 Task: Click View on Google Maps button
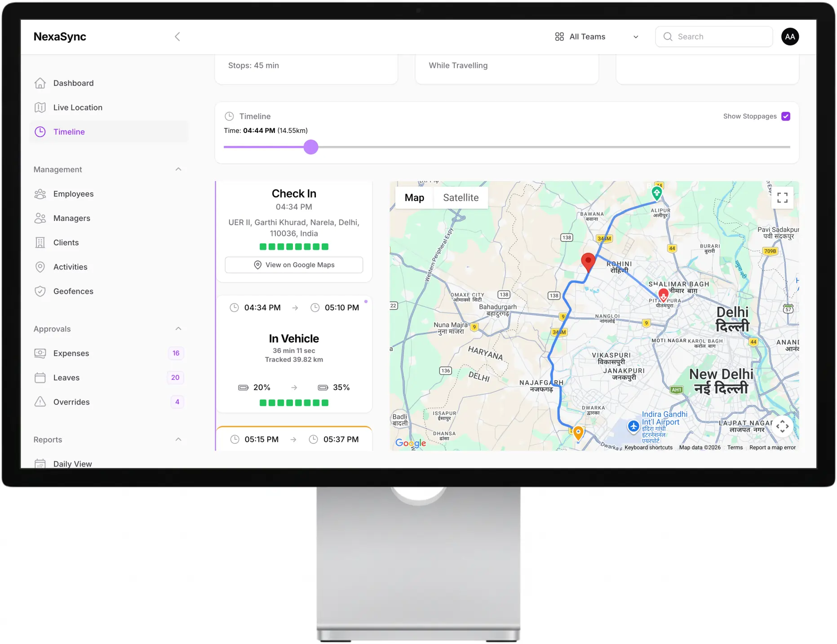coord(294,265)
